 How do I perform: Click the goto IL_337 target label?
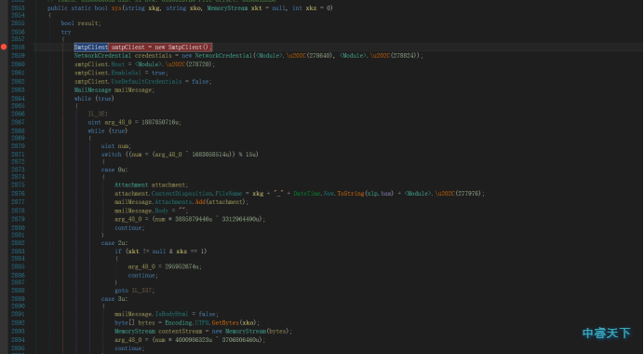click(x=141, y=291)
